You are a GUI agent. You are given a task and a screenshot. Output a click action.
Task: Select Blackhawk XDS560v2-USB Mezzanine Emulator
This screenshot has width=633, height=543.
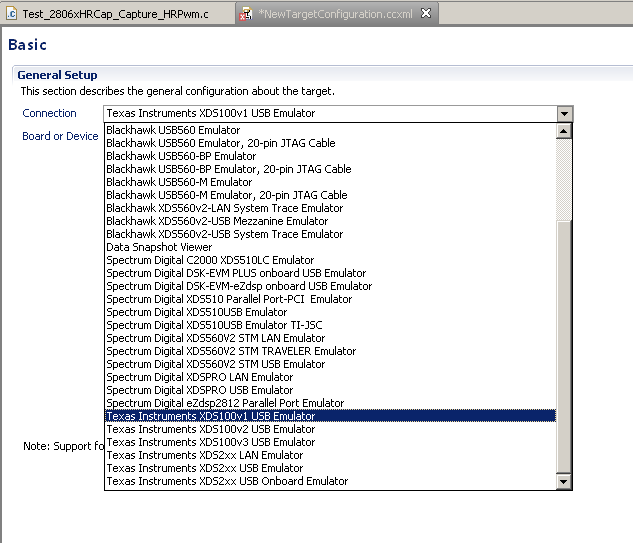[330, 221]
